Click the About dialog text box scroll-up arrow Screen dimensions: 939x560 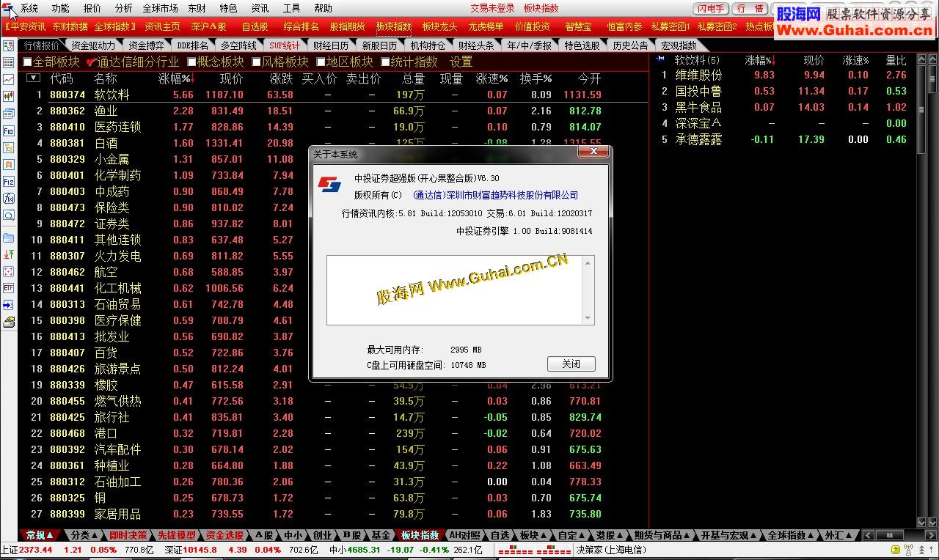coord(588,262)
